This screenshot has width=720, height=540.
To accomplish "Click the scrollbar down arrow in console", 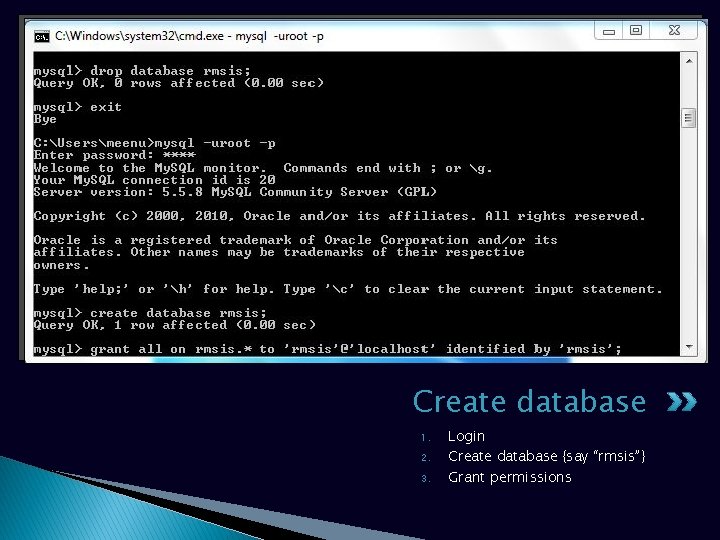I will point(689,347).
